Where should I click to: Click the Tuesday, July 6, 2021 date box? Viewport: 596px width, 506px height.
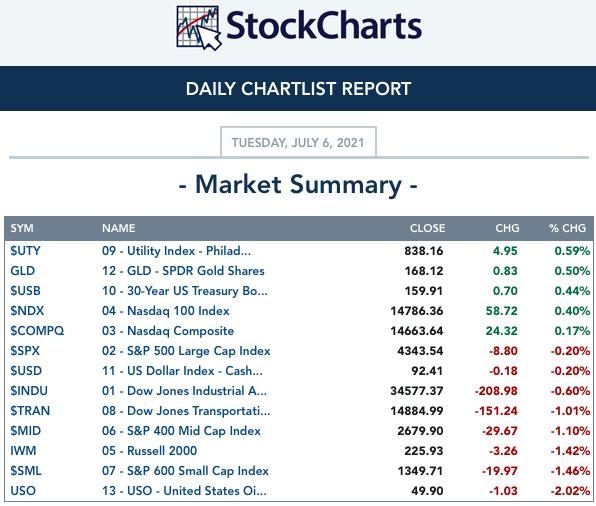point(298,142)
